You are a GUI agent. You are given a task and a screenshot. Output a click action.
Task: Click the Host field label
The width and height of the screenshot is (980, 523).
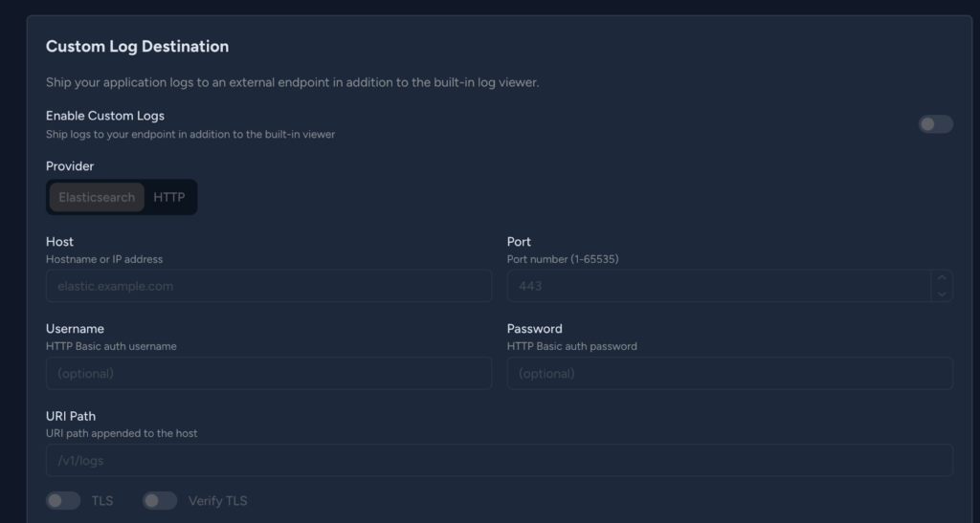click(59, 242)
